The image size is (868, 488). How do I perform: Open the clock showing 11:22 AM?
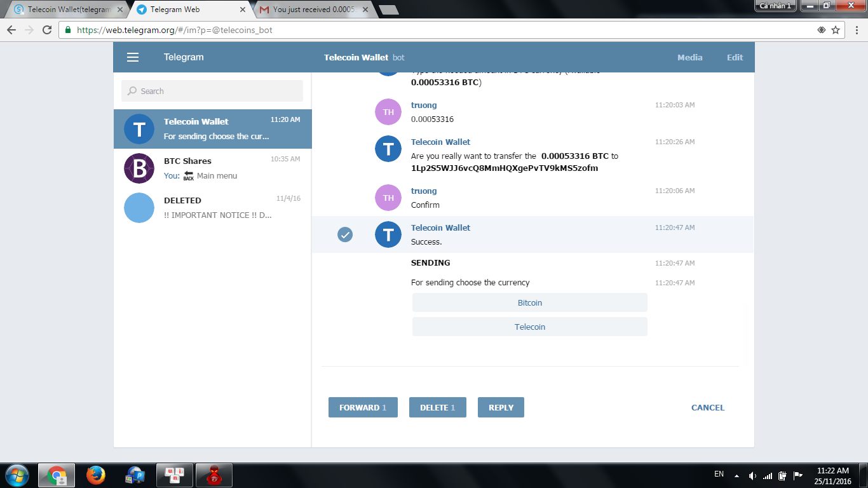832,471
